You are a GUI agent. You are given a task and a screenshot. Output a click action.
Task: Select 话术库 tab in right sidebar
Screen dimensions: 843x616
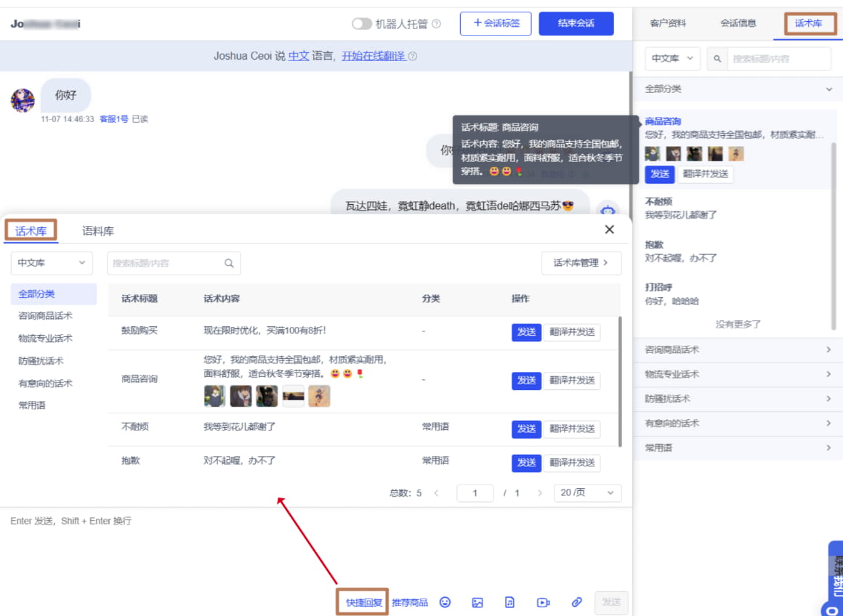click(x=809, y=23)
